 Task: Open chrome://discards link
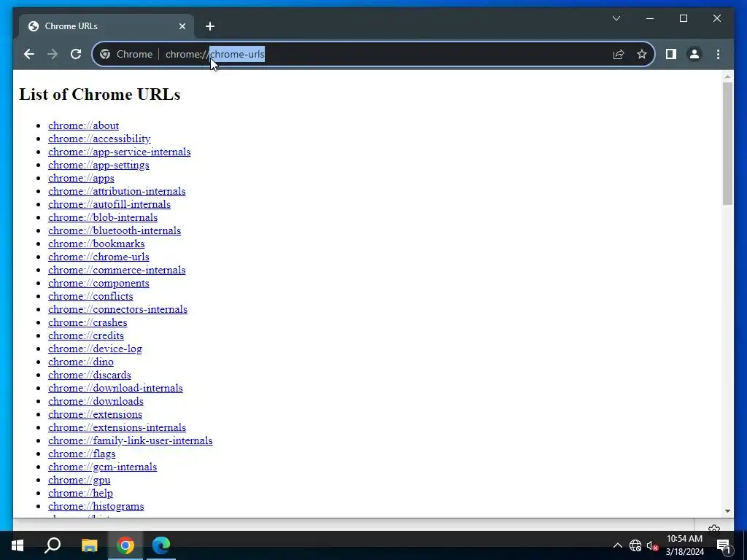coord(90,375)
